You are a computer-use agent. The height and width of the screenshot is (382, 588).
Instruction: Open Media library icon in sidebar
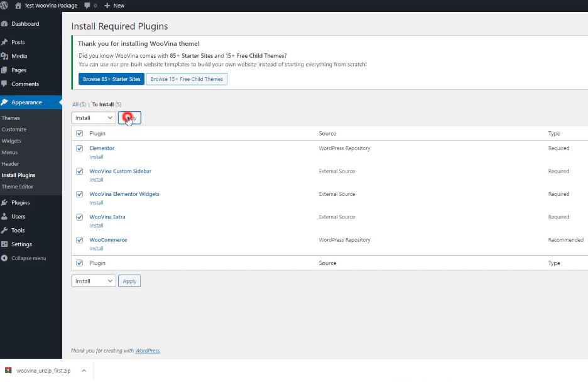[4, 56]
